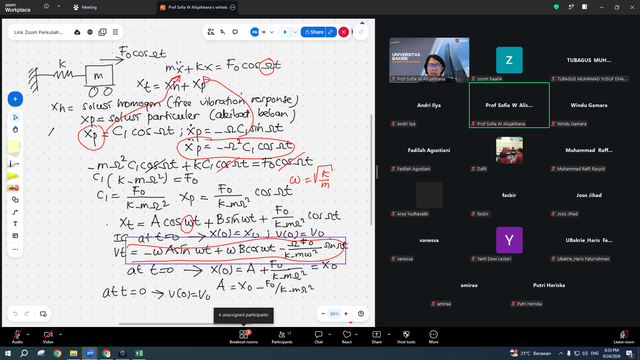This screenshot has height=360, width=640.
Task: Select the text tool
Action: (x=15, y=224)
